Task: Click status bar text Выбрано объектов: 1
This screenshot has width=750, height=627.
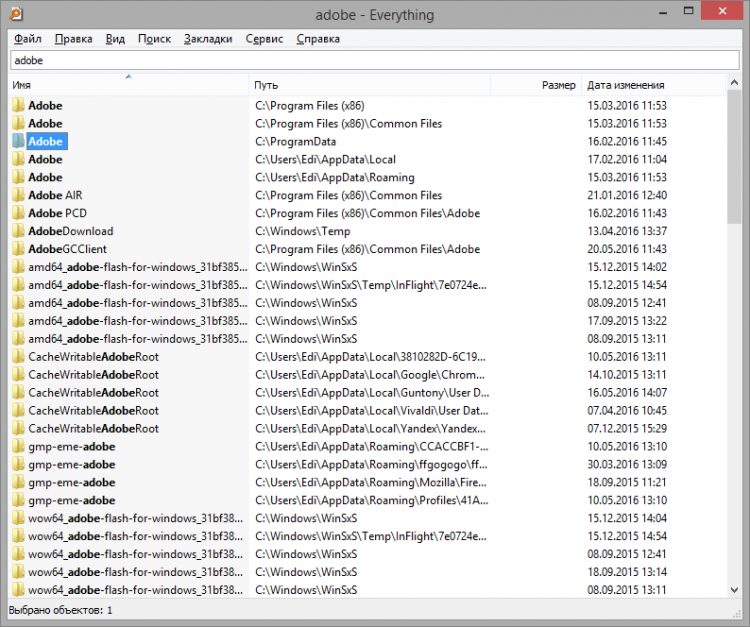Action: pos(60,610)
